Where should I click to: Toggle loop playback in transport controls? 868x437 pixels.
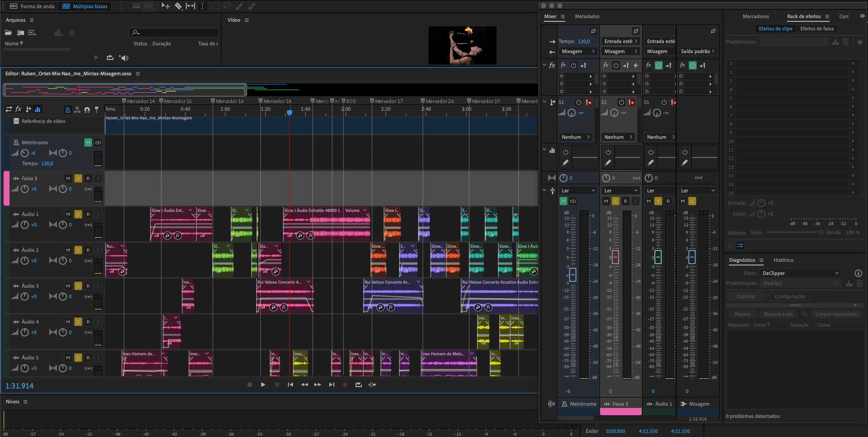pyautogui.click(x=359, y=385)
